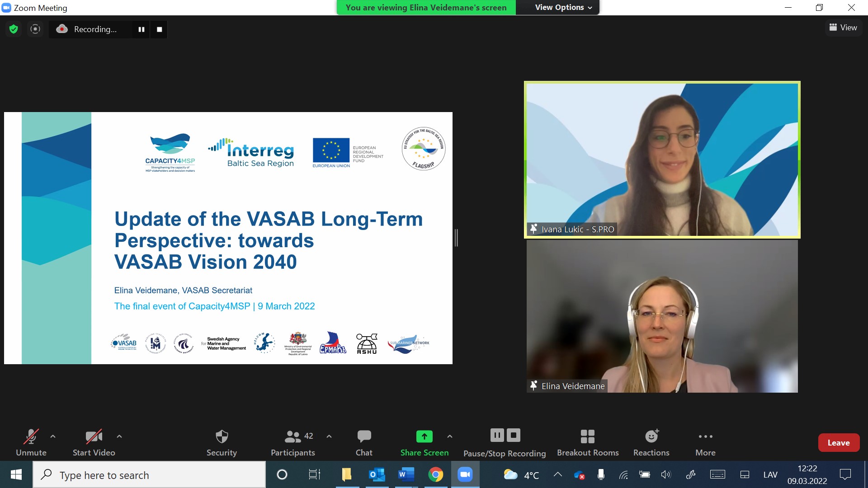Start Video with the camera toggle
Screen dimensions: 868x488
click(94, 436)
